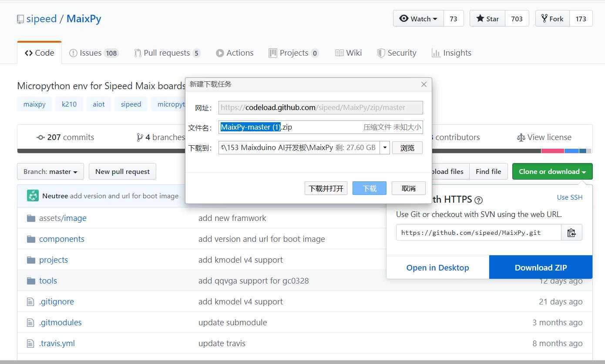
Task: Click the sipeed topic tag
Action: tap(131, 104)
